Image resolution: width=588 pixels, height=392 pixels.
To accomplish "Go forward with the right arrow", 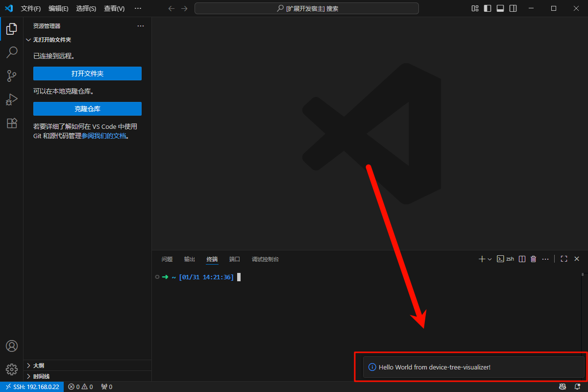I will click(x=184, y=8).
